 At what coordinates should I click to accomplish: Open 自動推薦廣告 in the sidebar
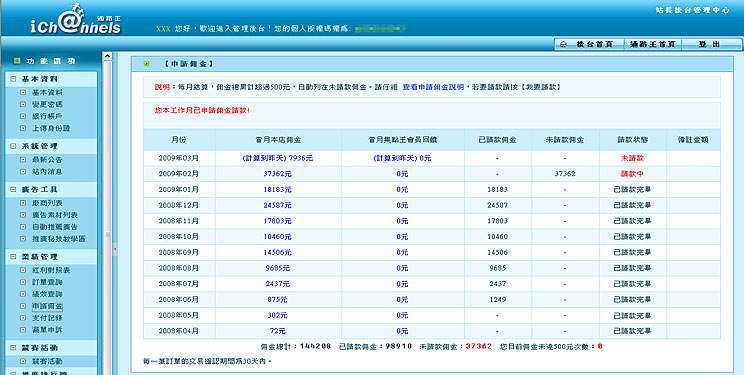55,227
